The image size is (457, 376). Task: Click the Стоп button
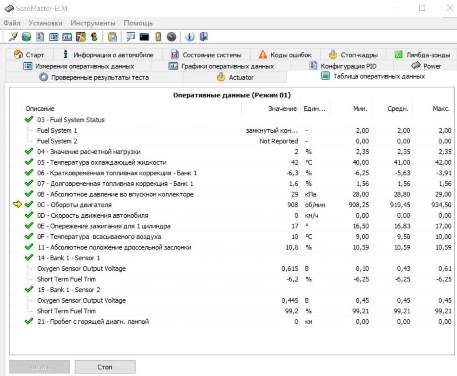click(x=105, y=367)
